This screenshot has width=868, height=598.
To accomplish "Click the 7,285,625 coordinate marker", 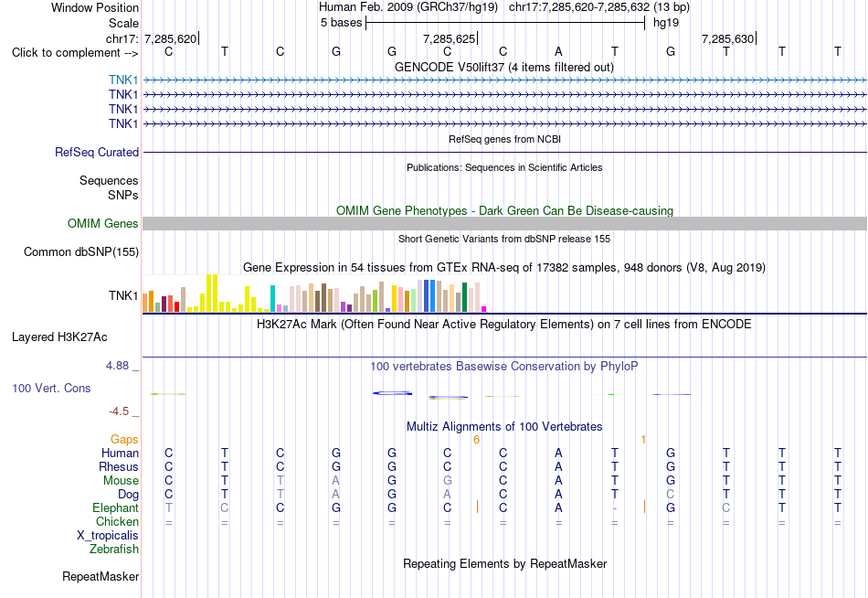I will (x=449, y=38).
